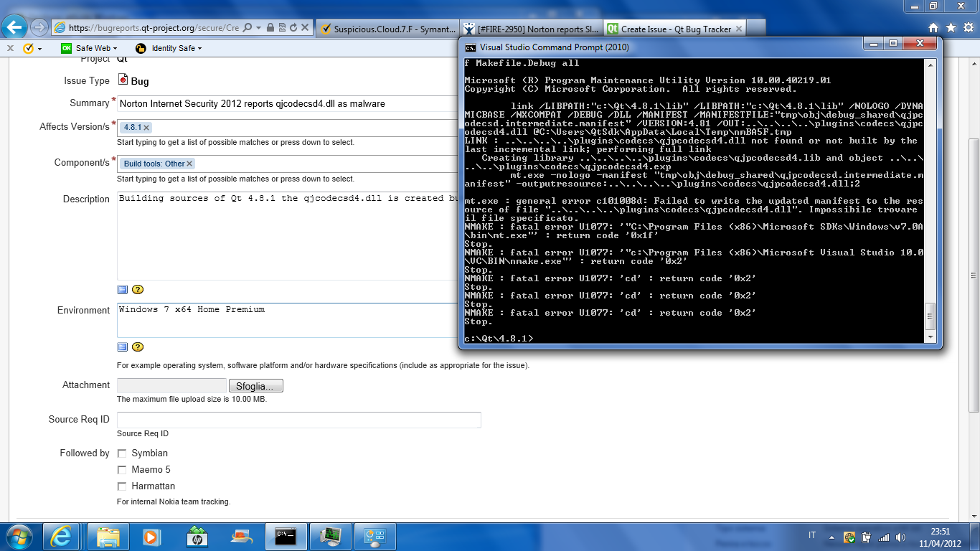Check the Symbian checkbox

122,453
